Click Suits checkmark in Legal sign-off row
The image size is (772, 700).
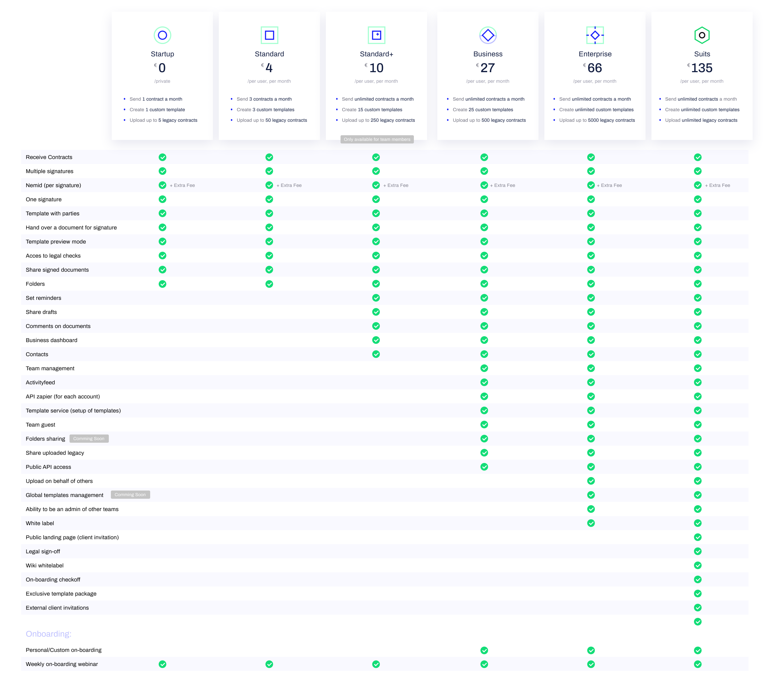pyautogui.click(x=698, y=552)
